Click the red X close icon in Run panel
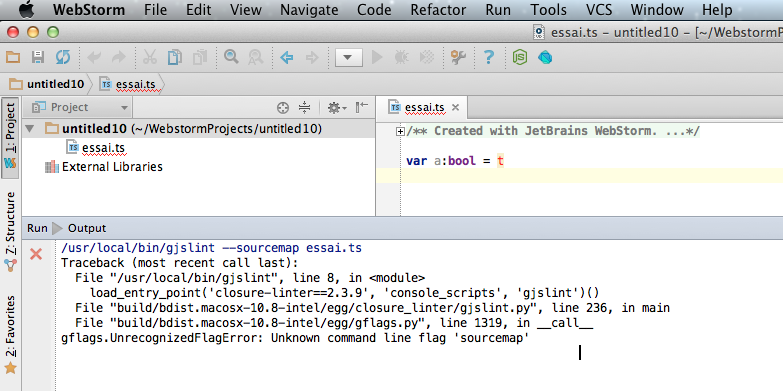The height and width of the screenshot is (391, 783). pyautogui.click(x=36, y=254)
